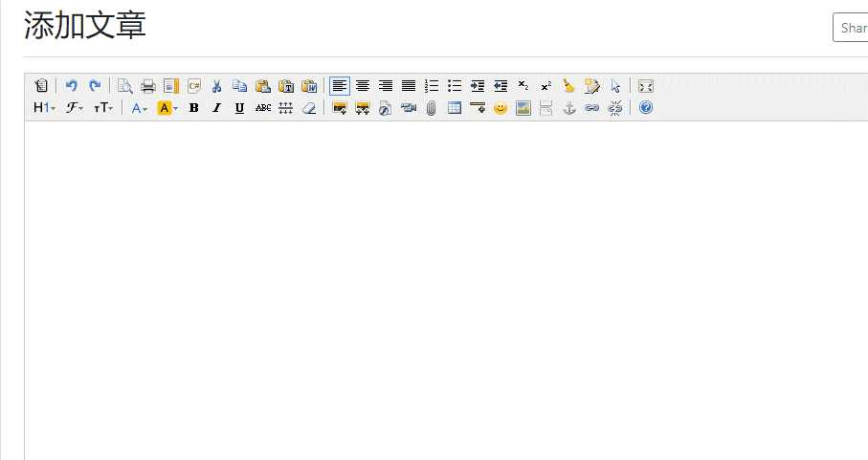Open the highlight background color picker

[x=167, y=108]
